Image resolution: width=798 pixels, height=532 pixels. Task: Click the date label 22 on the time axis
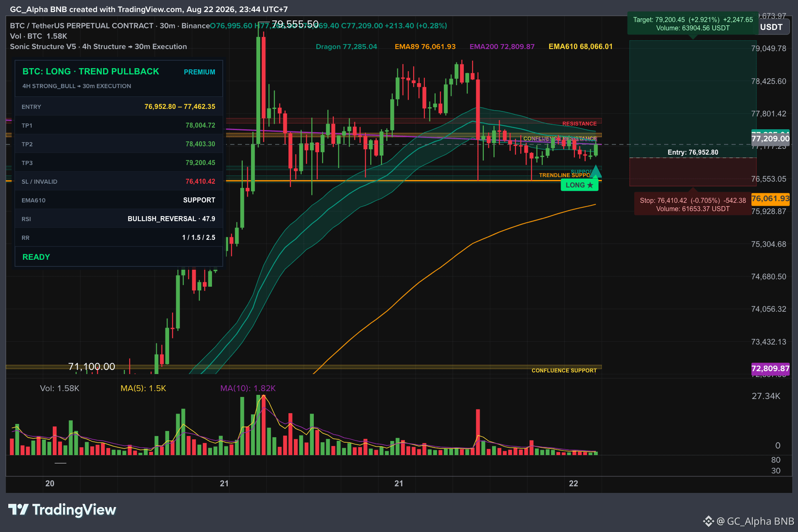coord(574,483)
